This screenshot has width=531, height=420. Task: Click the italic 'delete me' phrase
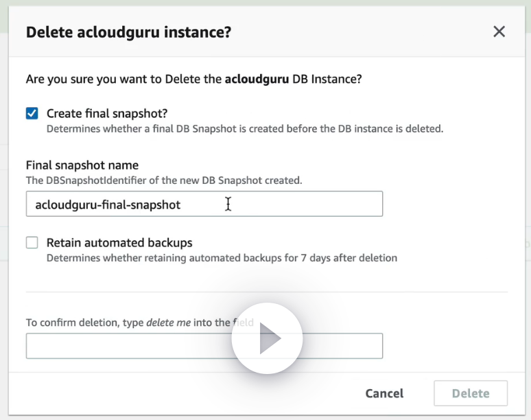coord(168,323)
